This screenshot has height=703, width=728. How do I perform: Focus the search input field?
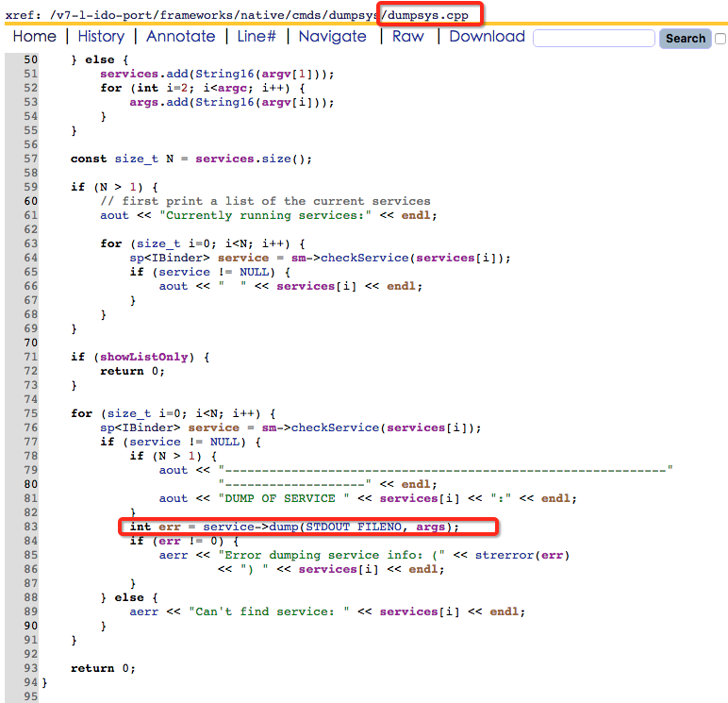pos(594,38)
